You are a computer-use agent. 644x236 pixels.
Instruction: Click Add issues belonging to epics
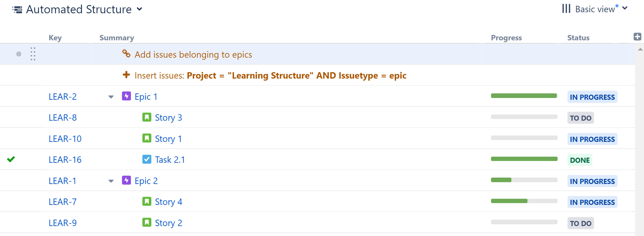click(193, 54)
